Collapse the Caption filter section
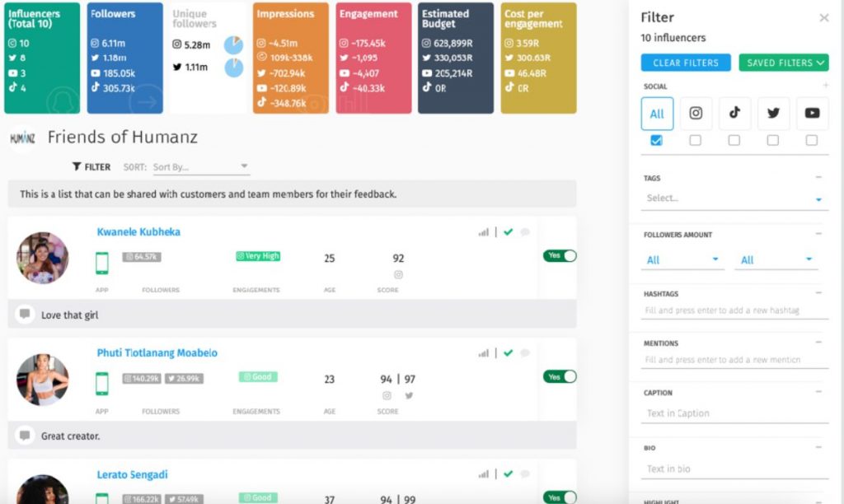Image resolution: width=844 pixels, height=504 pixels. [x=818, y=391]
